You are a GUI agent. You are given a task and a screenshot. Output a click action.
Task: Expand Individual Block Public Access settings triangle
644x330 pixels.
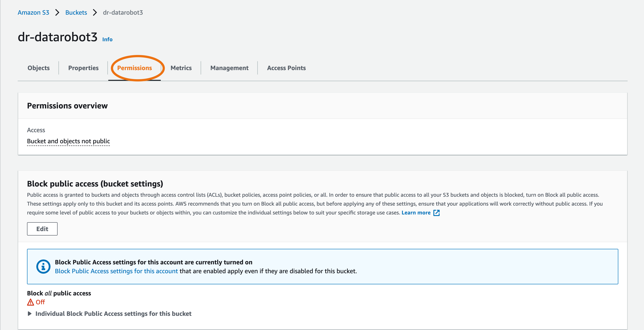pyautogui.click(x=29, y=314)
